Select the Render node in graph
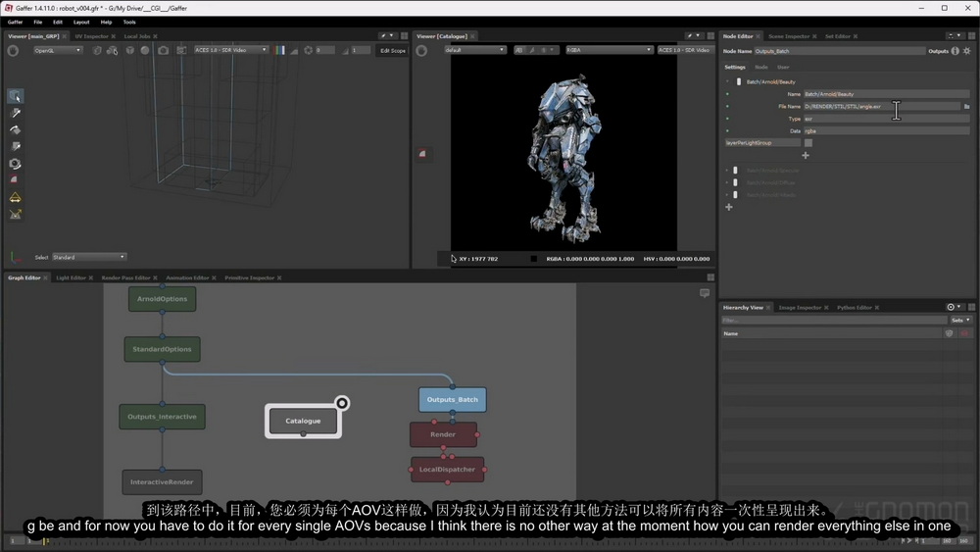This screenshot has width=980, height=552. point(443,434)
